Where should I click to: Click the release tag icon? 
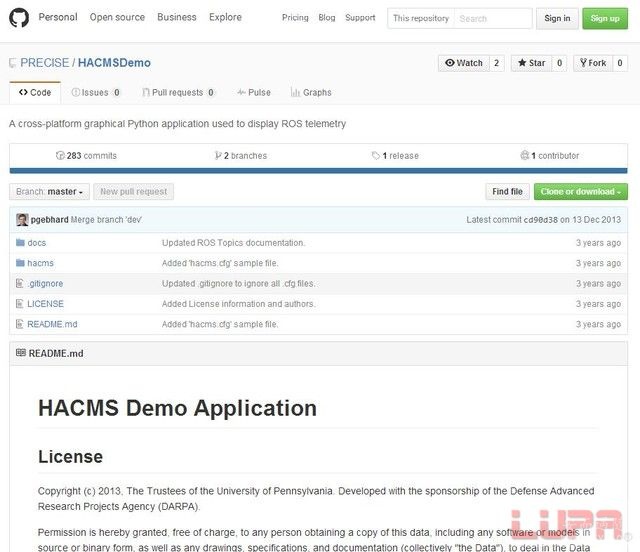(x=376, y=156)
